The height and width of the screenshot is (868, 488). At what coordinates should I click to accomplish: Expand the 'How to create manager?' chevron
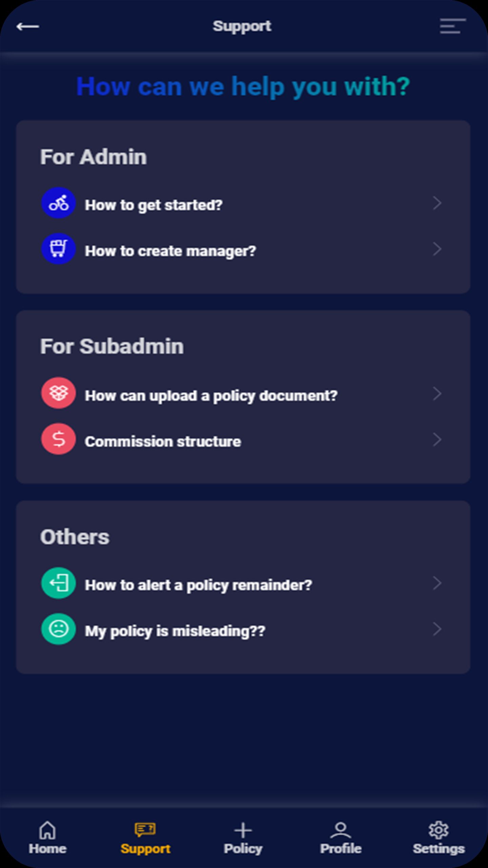click(x=437, y=249)
